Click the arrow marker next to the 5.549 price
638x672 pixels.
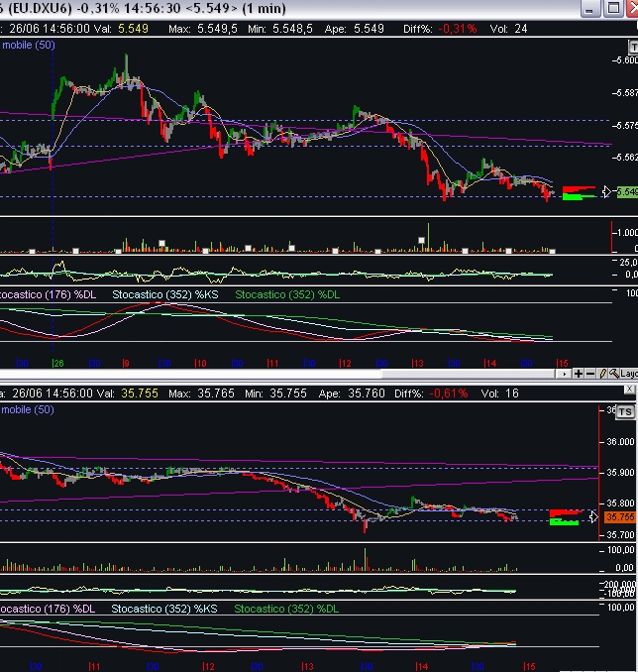pos(606,191)
